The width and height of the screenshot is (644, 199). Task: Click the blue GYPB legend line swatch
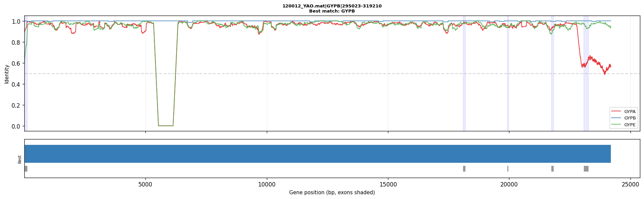(x=616, y=118)
